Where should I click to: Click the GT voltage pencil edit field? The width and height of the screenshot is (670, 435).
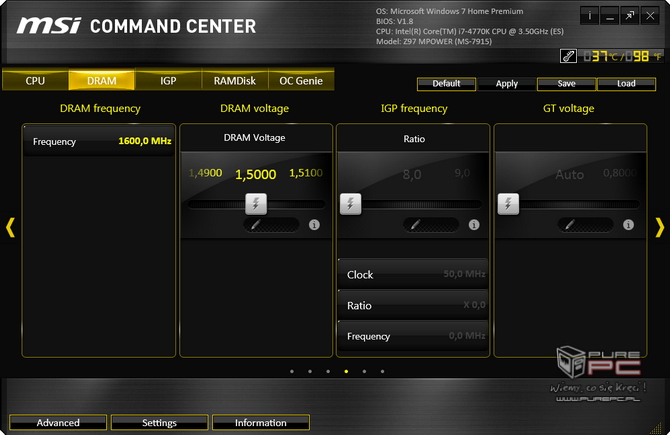pyautogui.click(x=585, y=224)
